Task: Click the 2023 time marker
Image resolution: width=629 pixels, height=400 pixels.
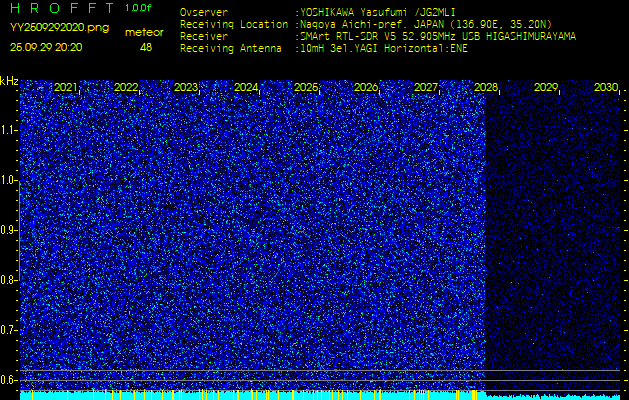Action: (186, 87)
